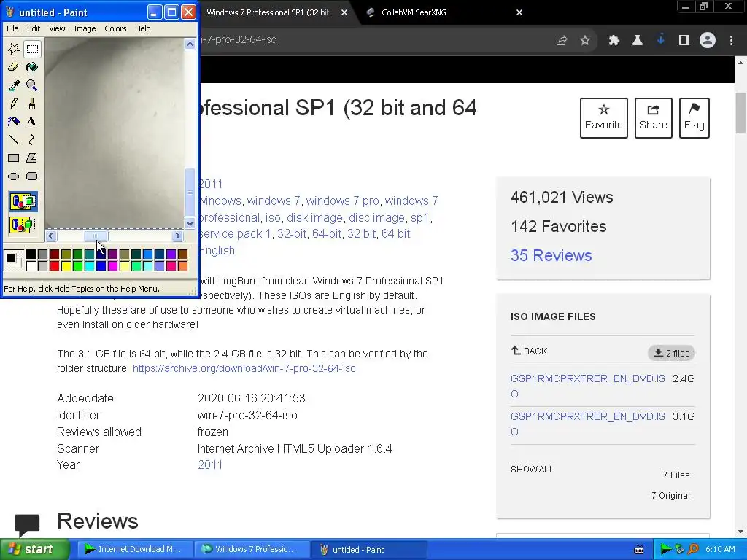Screen dimensions: 747x560
Task: Click Paint horizontal scroll right arrow
Action: [x=178, y=236]
